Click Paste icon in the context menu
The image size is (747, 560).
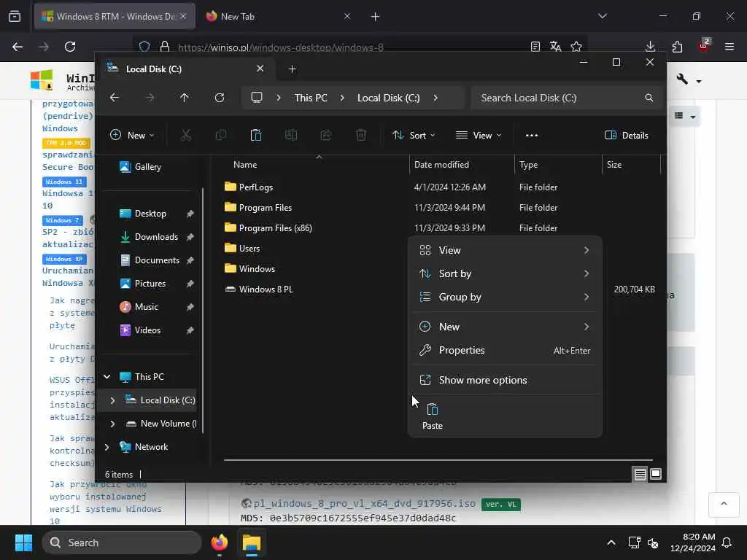pos(433,416)
